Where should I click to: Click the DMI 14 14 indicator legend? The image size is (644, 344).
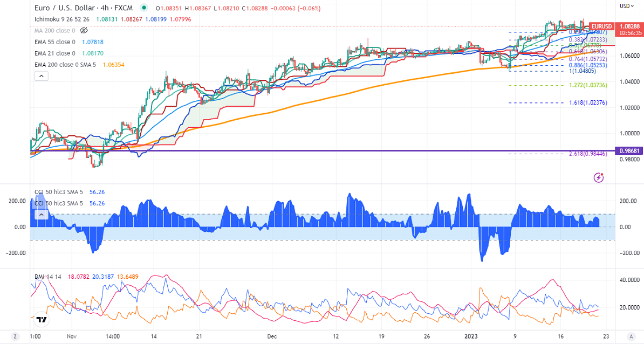pos(47,277)
